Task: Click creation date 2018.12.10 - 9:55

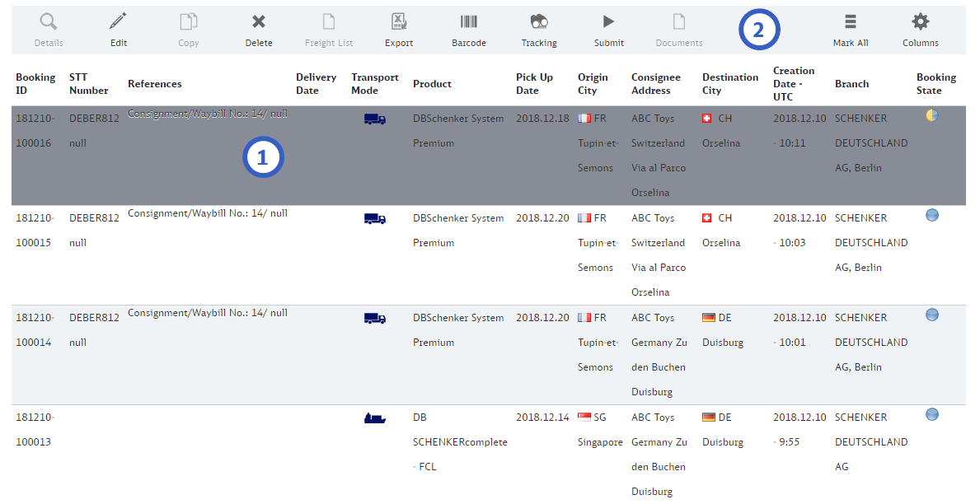Action: coord(799,430)
